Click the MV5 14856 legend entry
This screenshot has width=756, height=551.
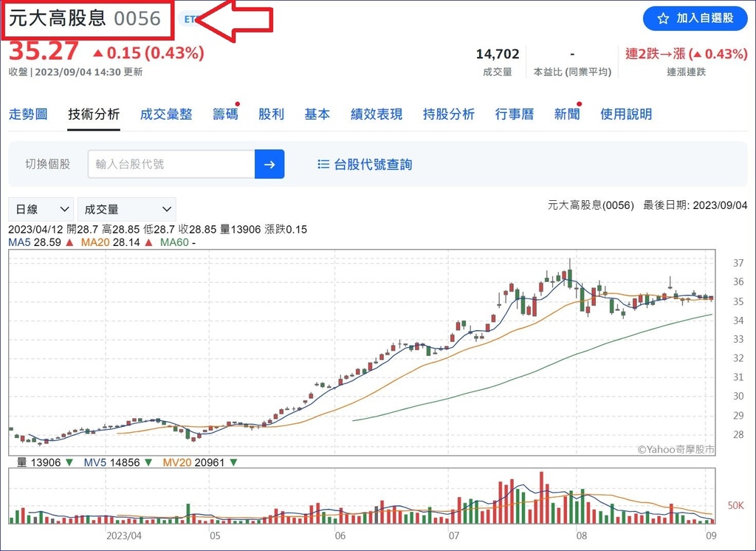pyautogui.click(x=118, y=462)
